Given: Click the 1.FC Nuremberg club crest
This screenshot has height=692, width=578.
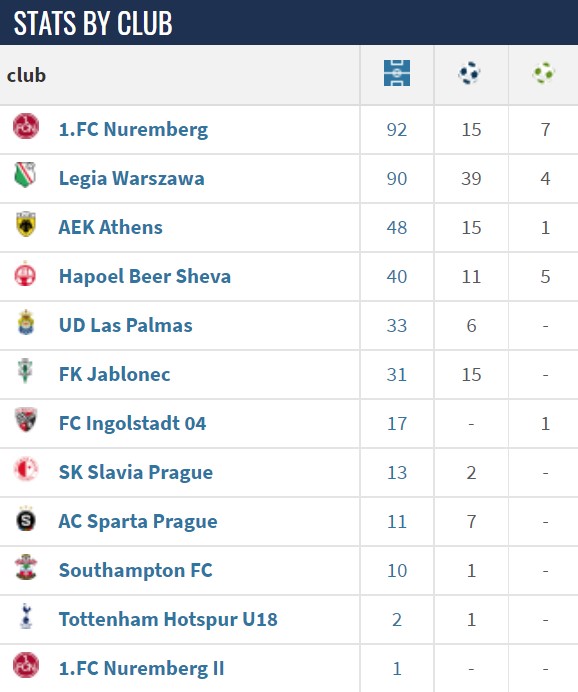Looking at the screenshot, I should click(x=26, y=126).
